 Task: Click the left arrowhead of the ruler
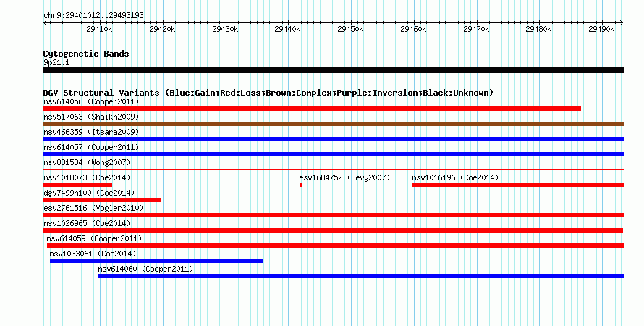coord(44,23)
